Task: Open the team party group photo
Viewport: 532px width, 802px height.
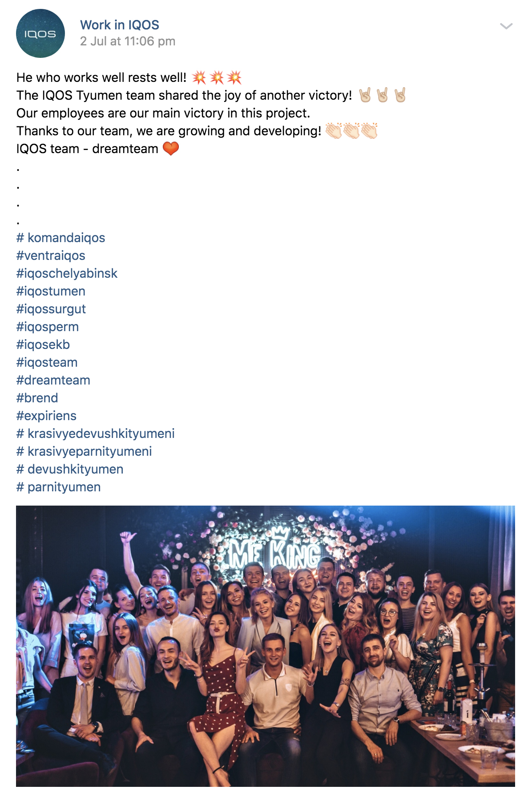Action: tap(266, 646)
